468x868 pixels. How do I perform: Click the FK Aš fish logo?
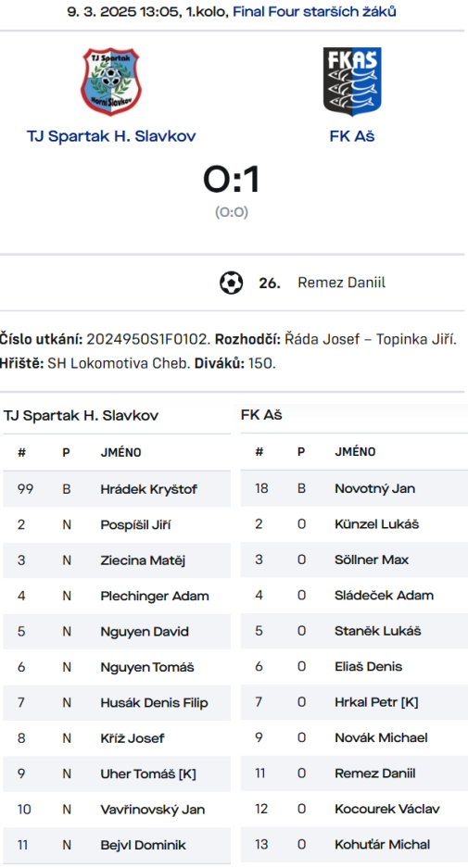(x=352, y=82)
